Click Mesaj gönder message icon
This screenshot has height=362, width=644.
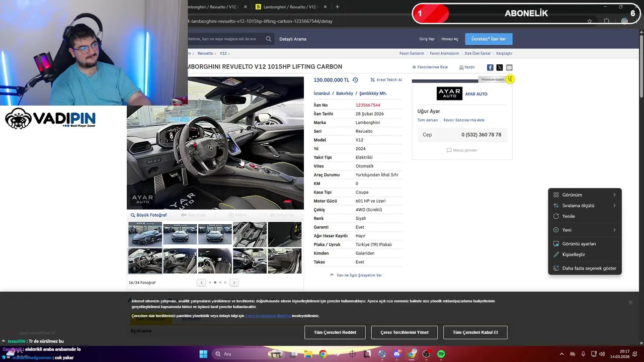462,150
